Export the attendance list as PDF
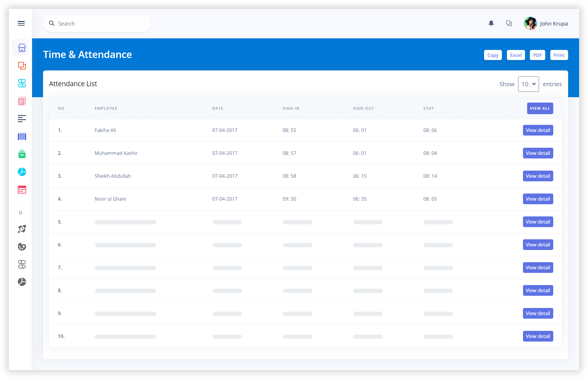The image size is (588, 379). coord(537,55)
